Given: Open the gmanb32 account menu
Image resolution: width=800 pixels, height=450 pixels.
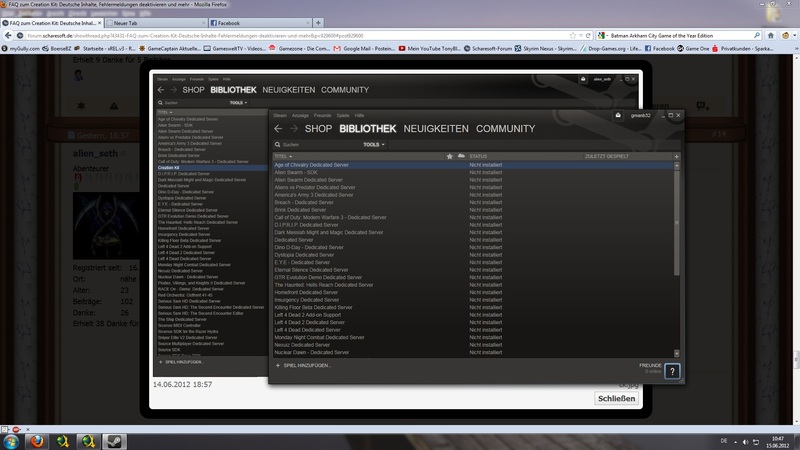Looking at the screenshot, I should pyautogui.click(x=640, y=115).
